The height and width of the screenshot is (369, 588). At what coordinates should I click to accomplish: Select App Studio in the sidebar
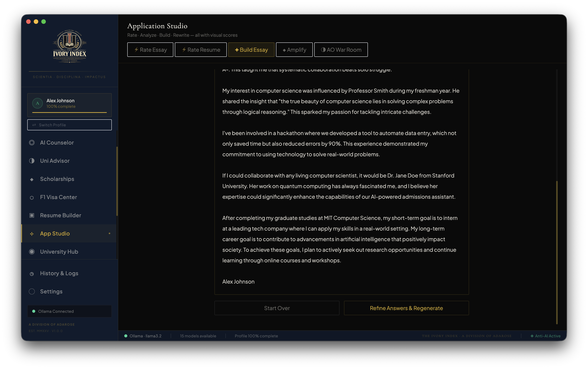click(x=69, y=234)
